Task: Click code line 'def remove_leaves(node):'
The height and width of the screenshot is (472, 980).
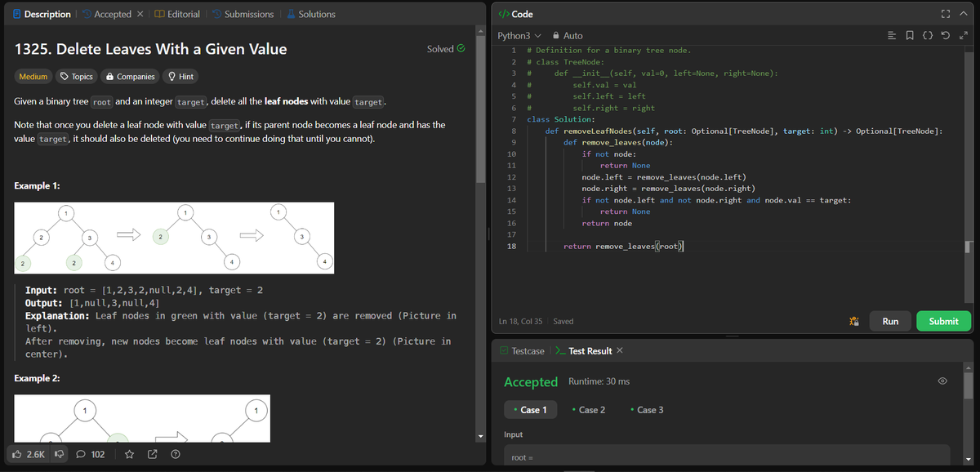Action: point(618,142)
